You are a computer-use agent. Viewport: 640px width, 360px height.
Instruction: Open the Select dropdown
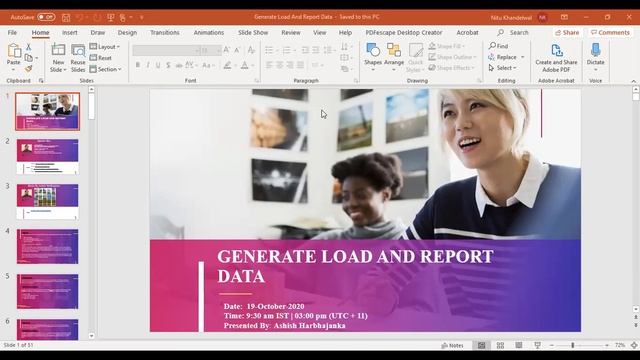(503, 68)
